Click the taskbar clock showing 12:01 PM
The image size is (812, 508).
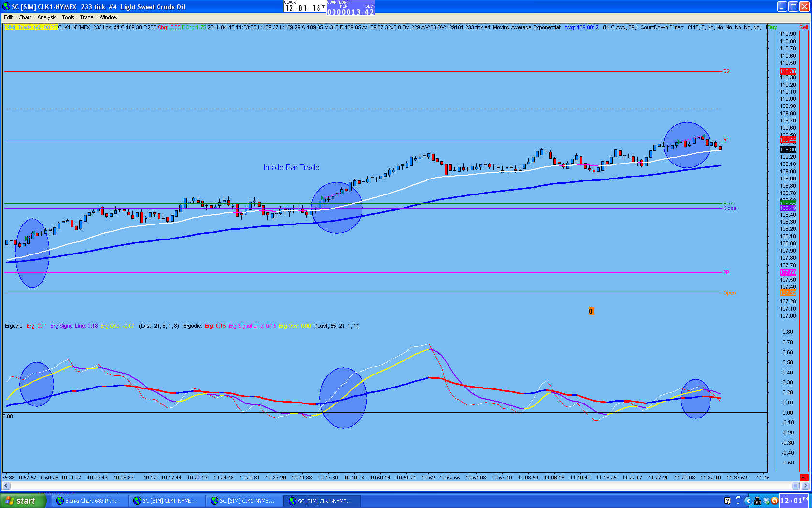pos(794,501)
